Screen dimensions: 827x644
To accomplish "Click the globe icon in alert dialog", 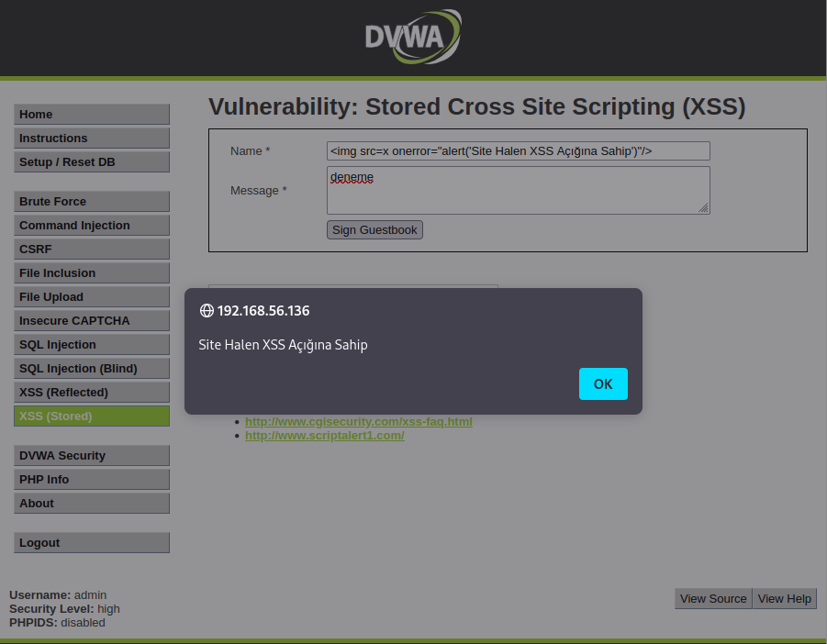I will [x=207, y=310].
